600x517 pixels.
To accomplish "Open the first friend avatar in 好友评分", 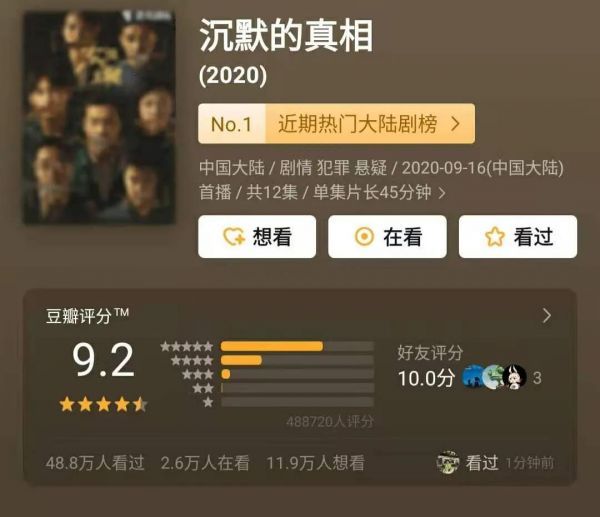I will 473,377.
